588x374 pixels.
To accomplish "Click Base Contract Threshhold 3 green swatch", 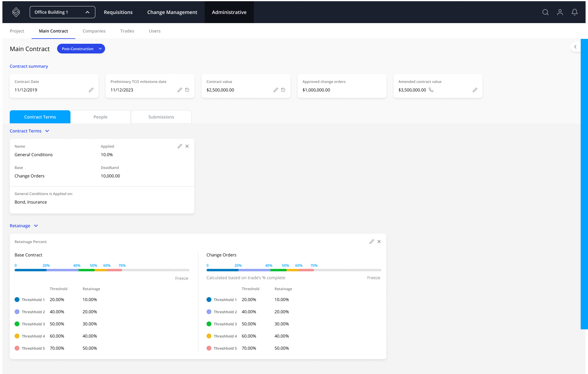I will [x=17, y=324].
